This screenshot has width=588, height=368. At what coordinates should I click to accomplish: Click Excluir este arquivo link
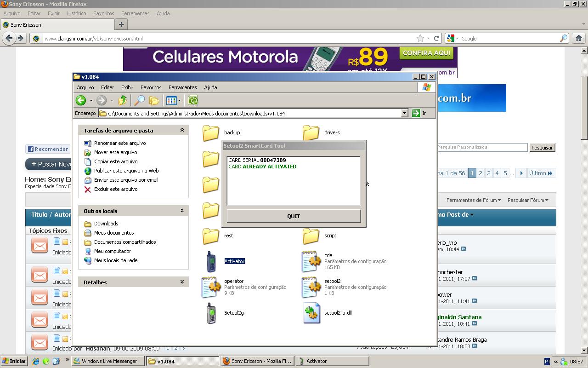[x=116, y=189]
